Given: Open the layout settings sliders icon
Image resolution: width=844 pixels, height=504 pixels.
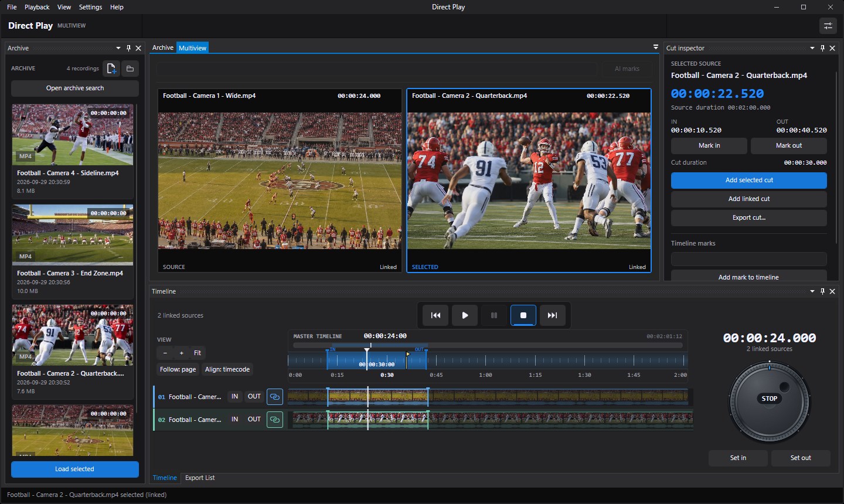Looking at the screenshot, I should point(828,26).
